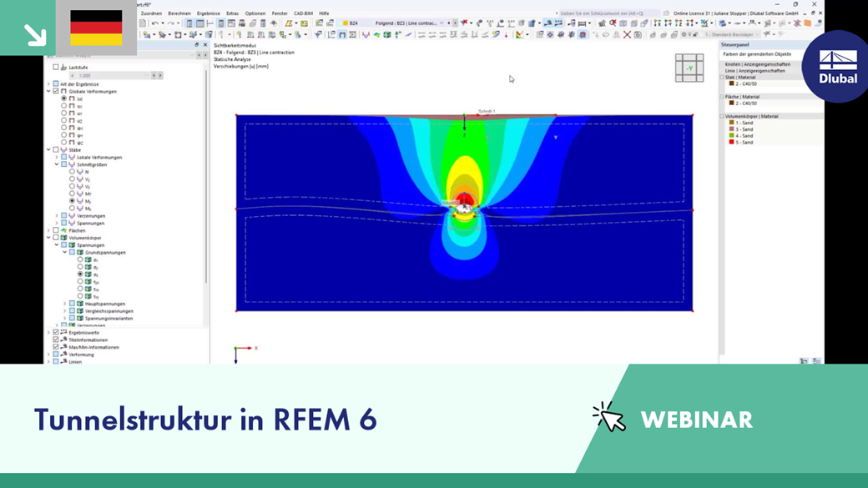Click Linie | Anzeigeeigenschaften button
The width and height of the screenshot is (868, 488).
click(754, 71)
